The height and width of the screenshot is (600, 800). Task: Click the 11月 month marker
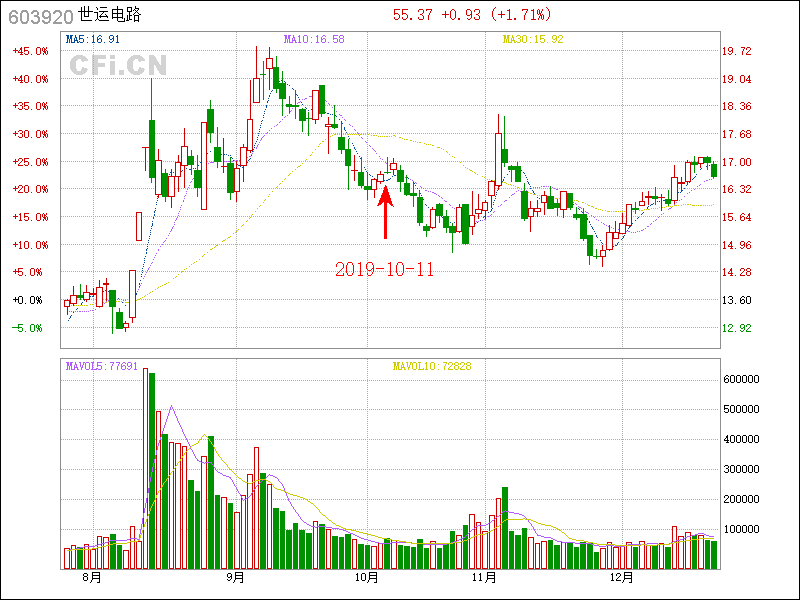(x=485, y=578)
